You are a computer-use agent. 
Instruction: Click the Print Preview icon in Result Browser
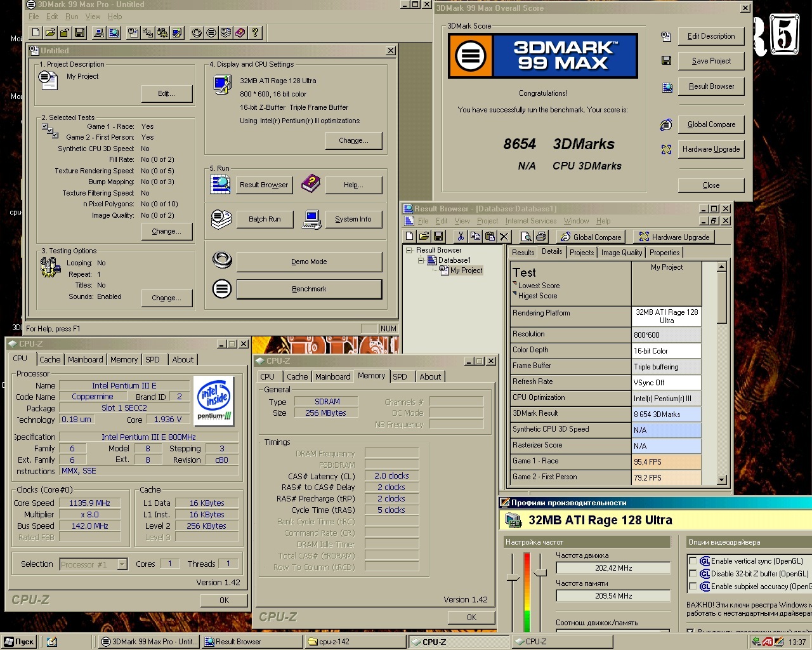pos(527,237)
